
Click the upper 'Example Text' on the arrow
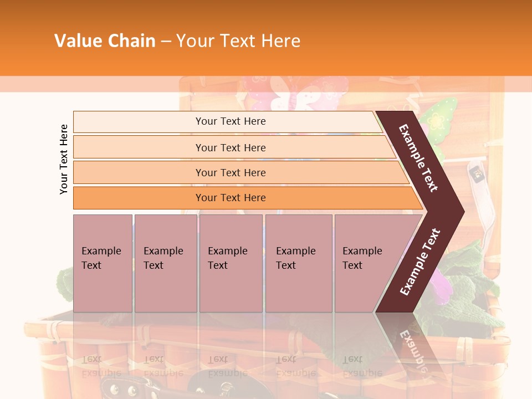tap(418, 158)
